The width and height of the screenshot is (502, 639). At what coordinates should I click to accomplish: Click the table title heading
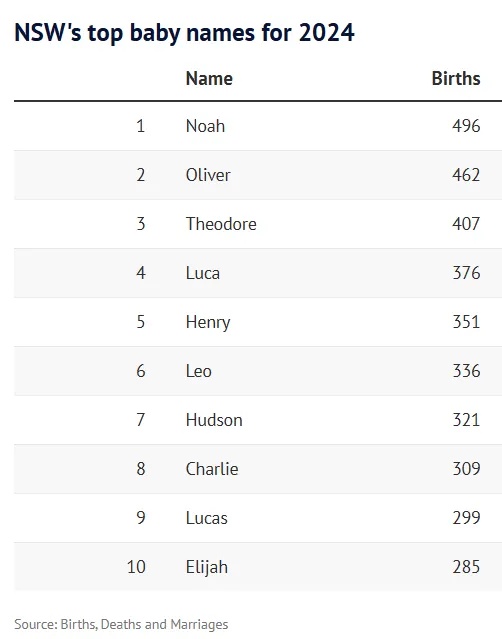click(x=184, y=33)
